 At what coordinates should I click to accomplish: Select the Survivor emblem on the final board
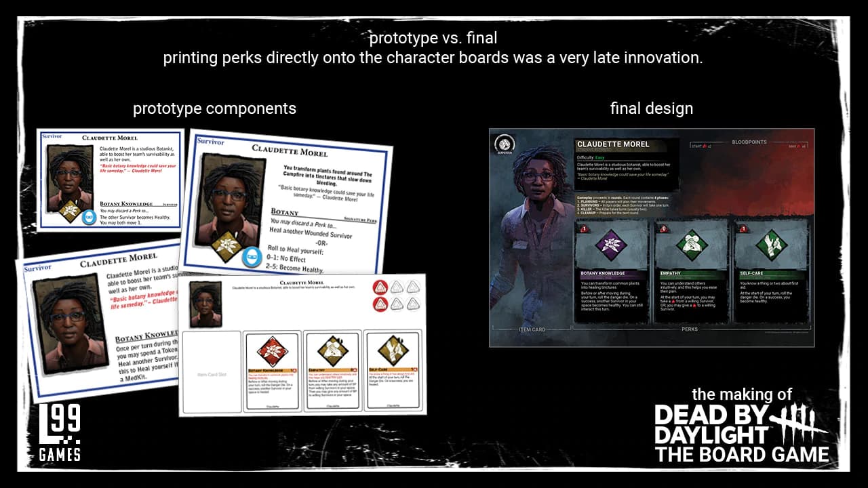click(x=504, y=146)
